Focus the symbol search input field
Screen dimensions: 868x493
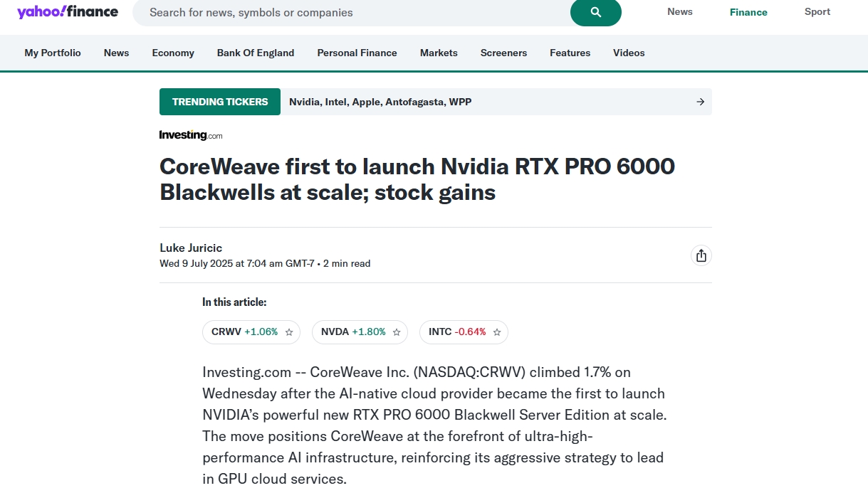point(352,12)
